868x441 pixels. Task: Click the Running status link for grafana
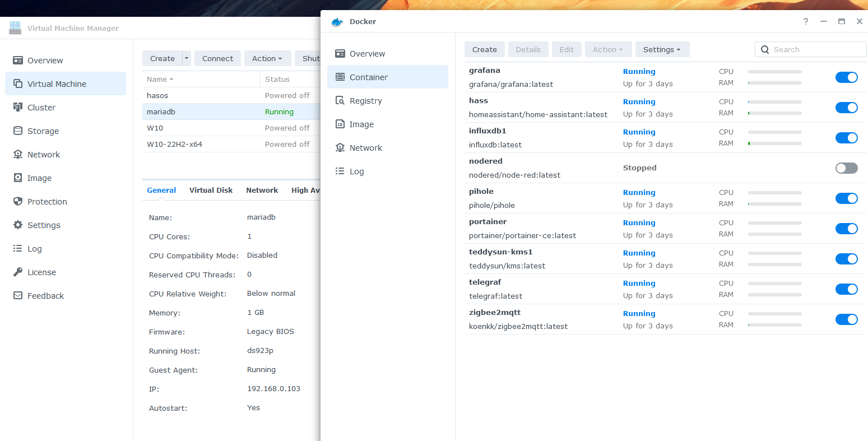tap(639, 71)
